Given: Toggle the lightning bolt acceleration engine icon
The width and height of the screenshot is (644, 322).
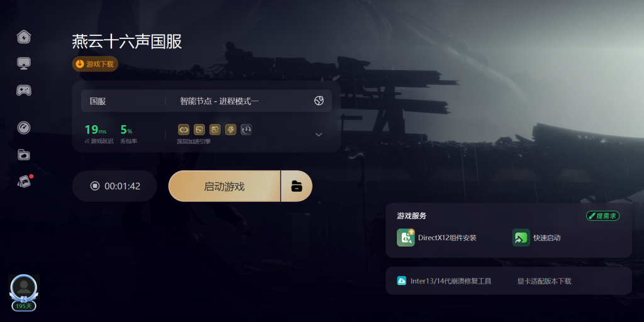Looking at the screenshot, I should [x=231, y=130].
